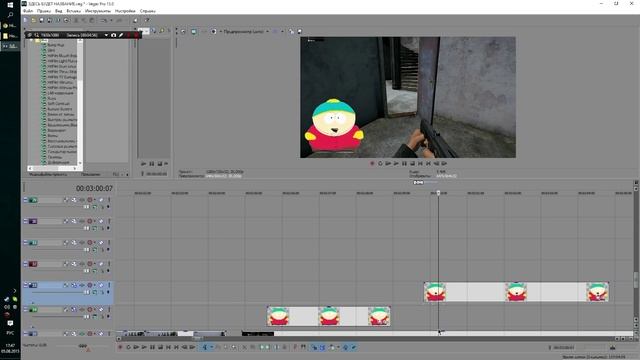Open Windows Start button
640x360 pixels.
click(x=10, y=5)
